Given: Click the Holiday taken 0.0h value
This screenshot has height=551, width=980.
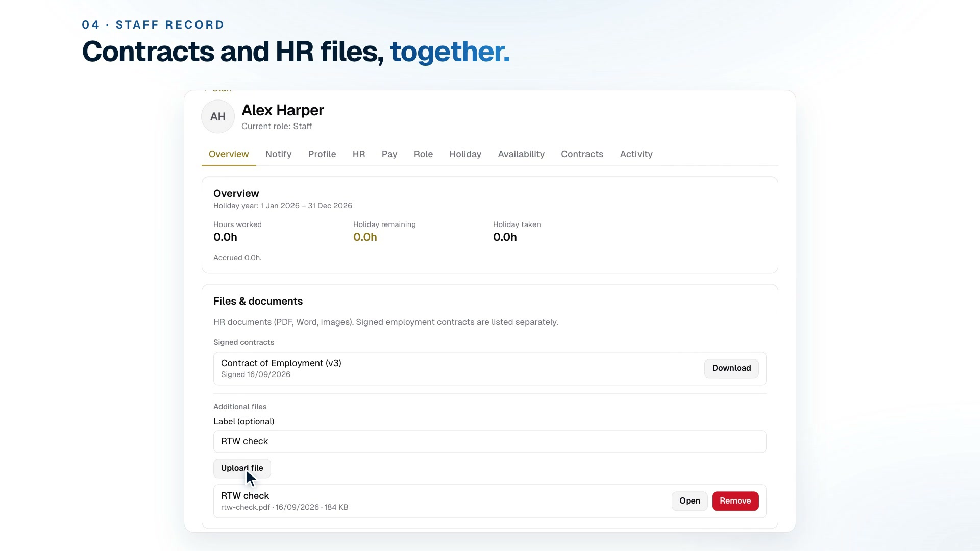Looking at the screenshot, I should click(505, 237).
